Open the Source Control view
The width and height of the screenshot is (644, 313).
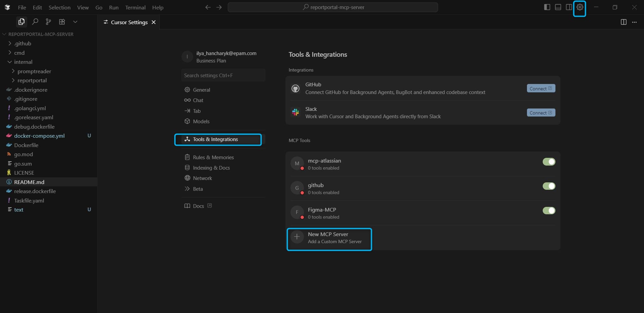48,21
